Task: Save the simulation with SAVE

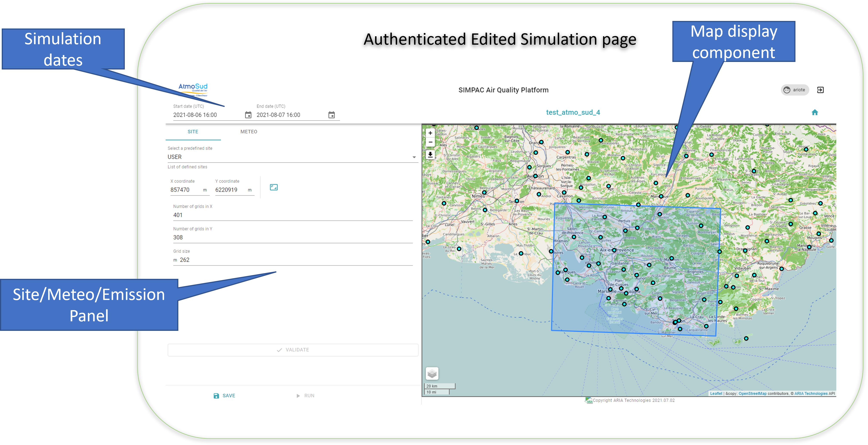Action: point(224,396)
